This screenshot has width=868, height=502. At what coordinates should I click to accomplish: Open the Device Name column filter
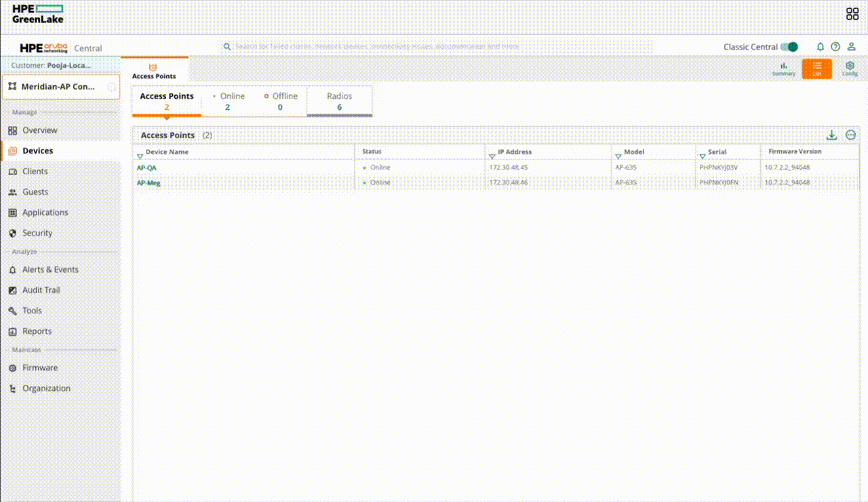coord(140,156)
